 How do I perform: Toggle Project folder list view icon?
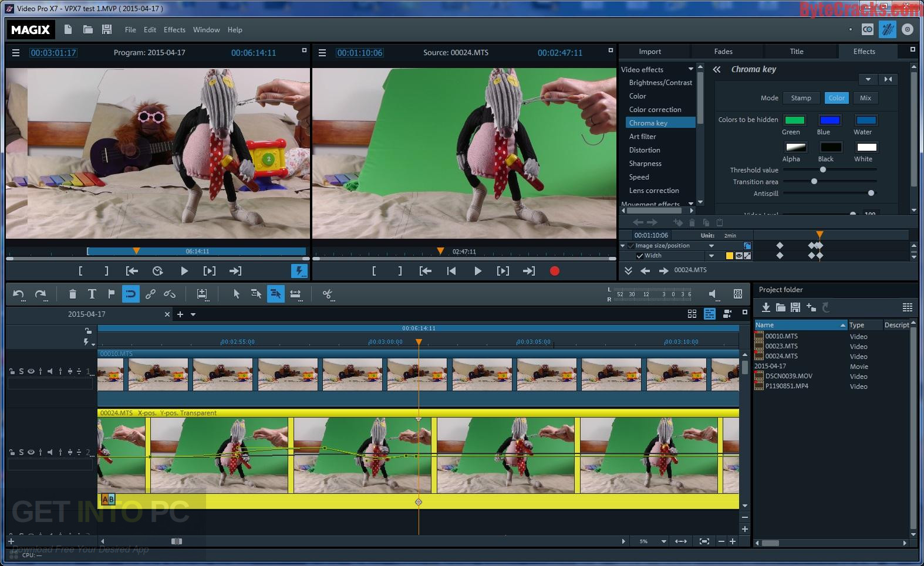coord(907,307)
